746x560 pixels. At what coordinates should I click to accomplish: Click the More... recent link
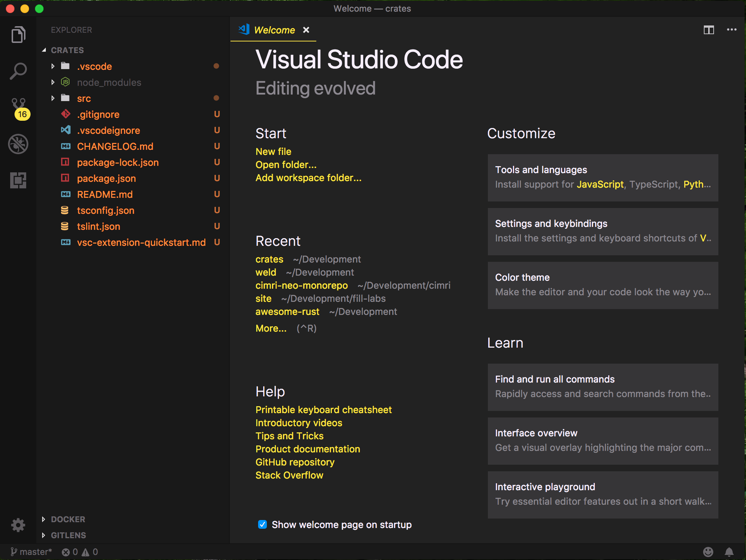[271, 328]
